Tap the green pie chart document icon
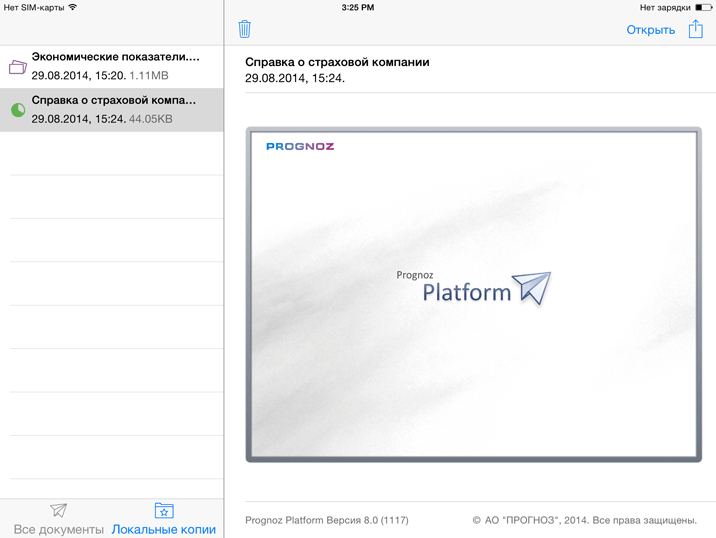 [x=18, y=110]
